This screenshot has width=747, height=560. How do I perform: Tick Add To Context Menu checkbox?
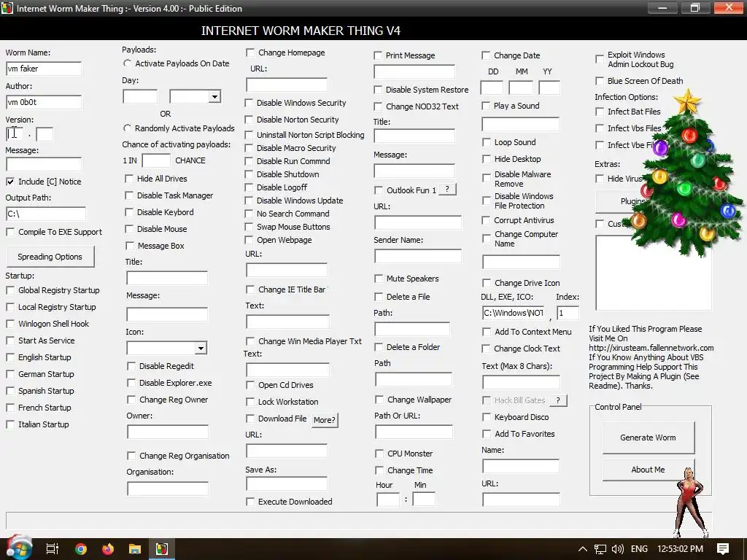click(487, 332)
